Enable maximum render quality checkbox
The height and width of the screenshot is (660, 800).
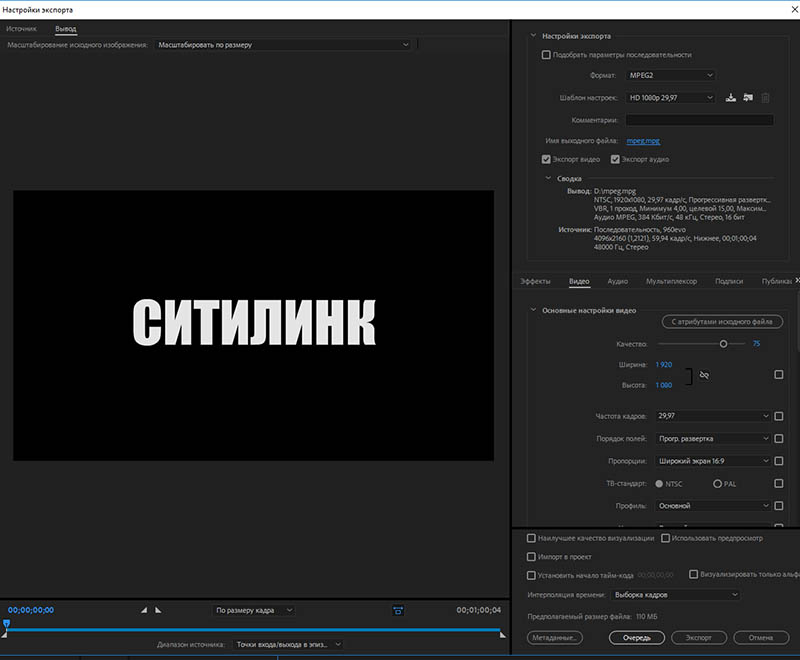pyautogui.click(x=531, y=538)
